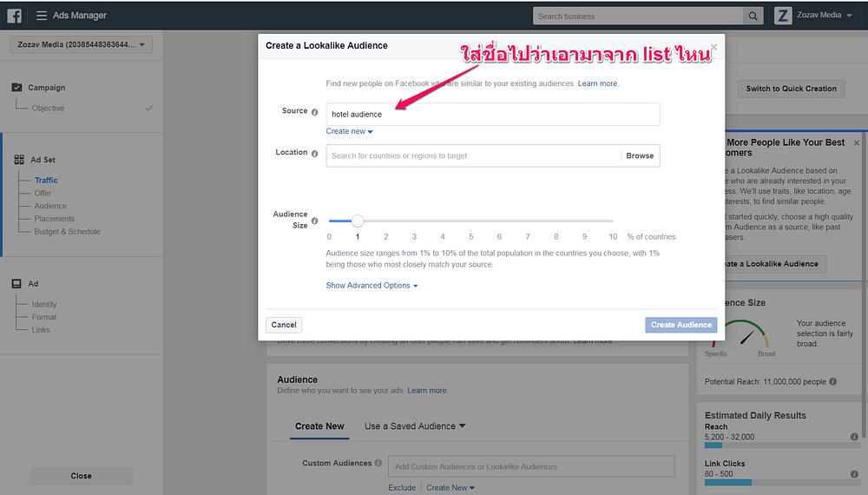The height and width of the screenshot is (495, 868).
Task: Click the Close button in sidebar
Action: [x=82, y=476]
